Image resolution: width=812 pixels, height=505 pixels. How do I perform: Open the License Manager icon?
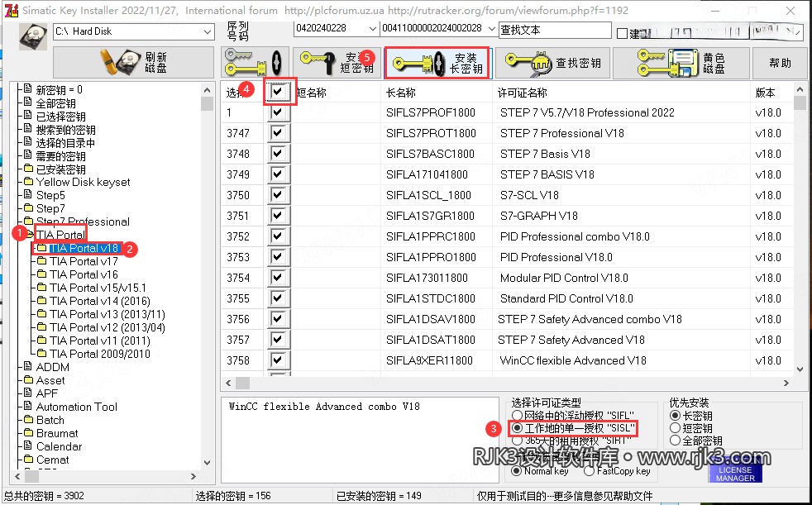735,469
